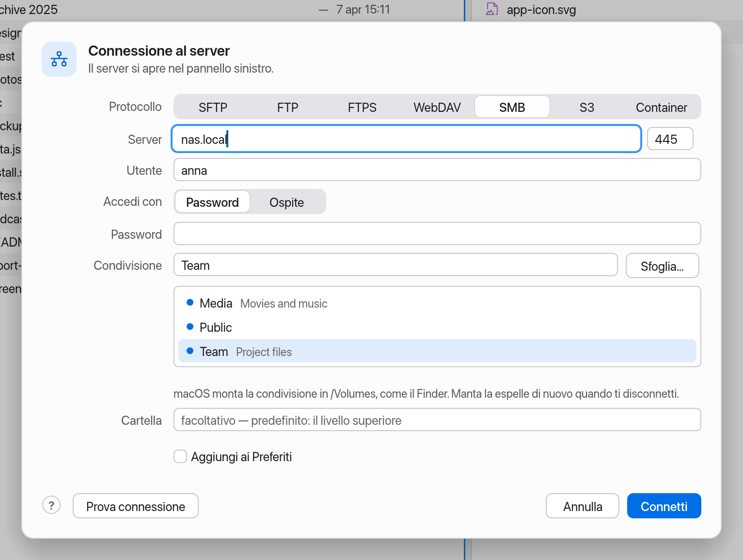Click the Condivisione field containing Team

coord(395,265)
